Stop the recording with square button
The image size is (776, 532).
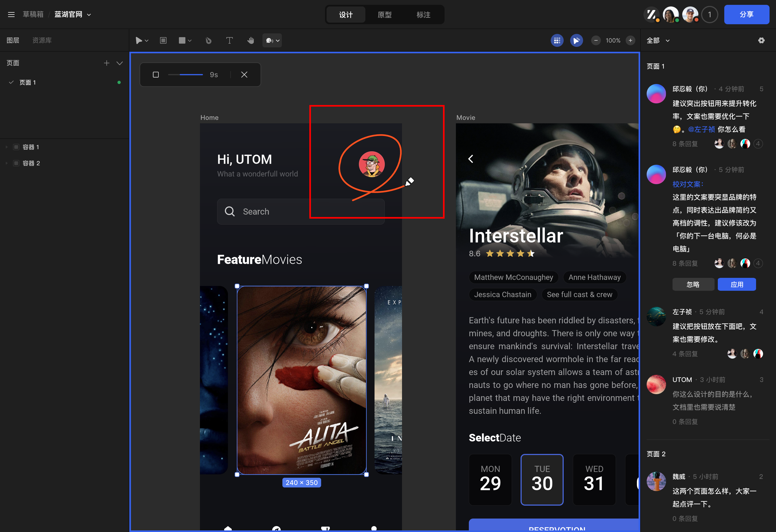(155, 75)
